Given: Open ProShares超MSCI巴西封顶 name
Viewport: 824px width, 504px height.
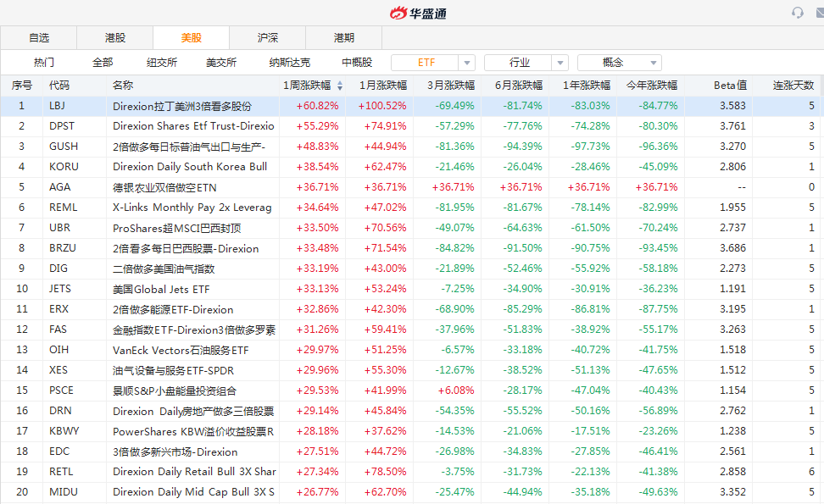Looking at the screenshot, I should tap(176, 228).
